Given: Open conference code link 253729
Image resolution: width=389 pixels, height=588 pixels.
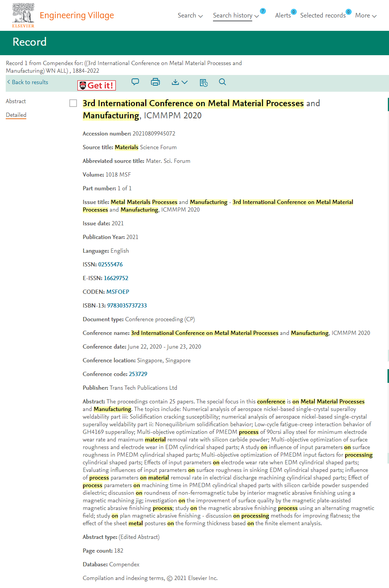Looking at the screenshot, I should (x=138, y=374).
